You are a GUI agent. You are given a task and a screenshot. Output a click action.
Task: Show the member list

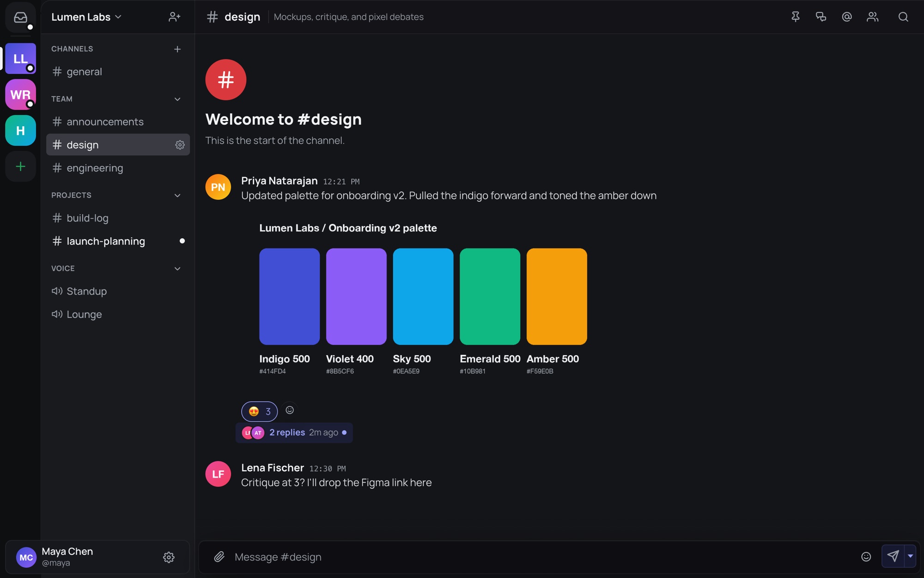pos(873,17)
